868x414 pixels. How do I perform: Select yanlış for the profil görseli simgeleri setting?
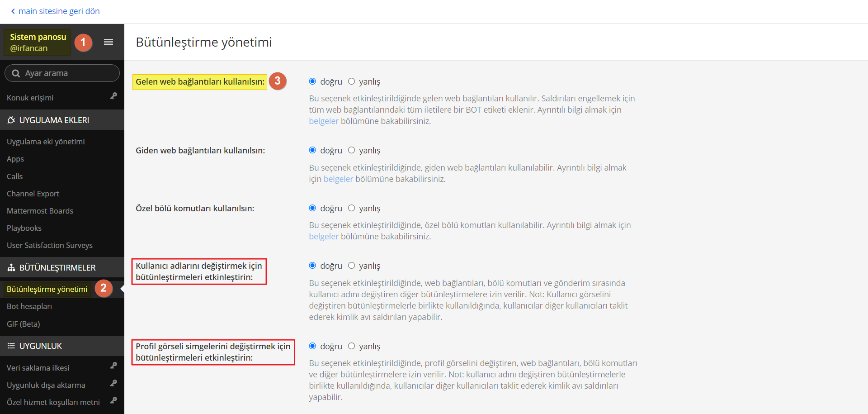351,346
